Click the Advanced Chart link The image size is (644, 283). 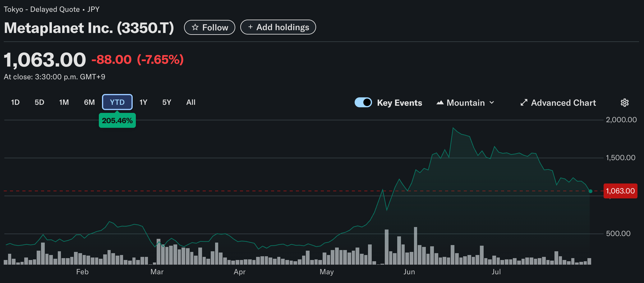click(563, 103)
